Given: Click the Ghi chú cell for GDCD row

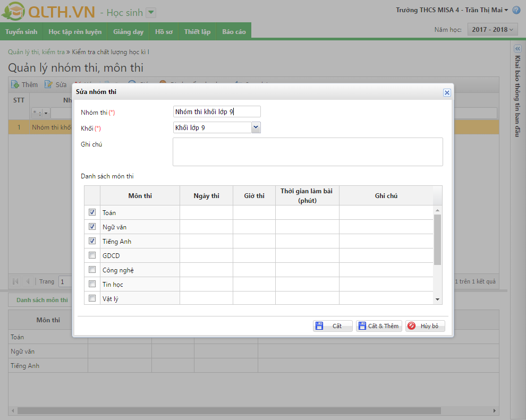Looking at the screenshot, I should (x=386, y=255).
